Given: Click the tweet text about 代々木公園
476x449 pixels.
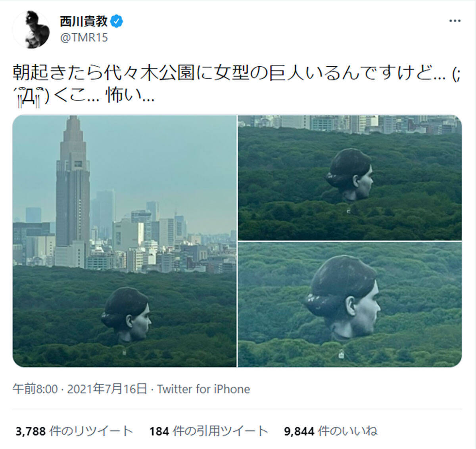Looking at the screenshot, I should click(237, 84).
